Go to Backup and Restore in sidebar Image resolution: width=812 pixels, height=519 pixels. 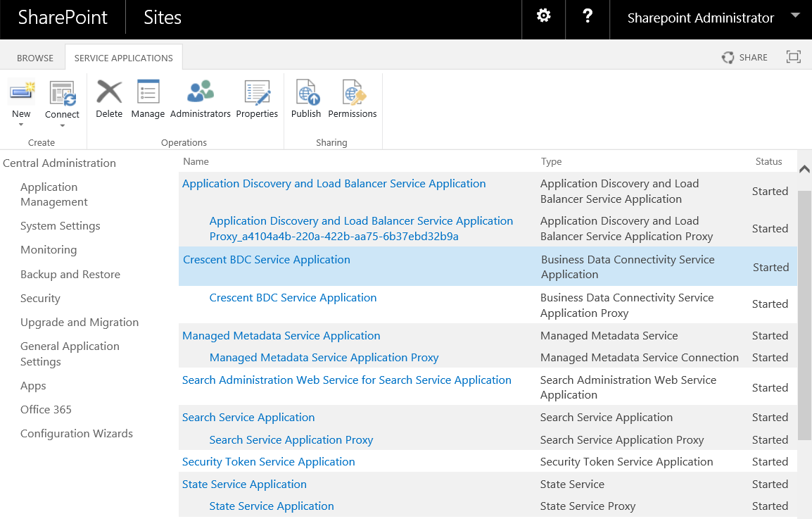pyautogui.click(x=70, y=275)
